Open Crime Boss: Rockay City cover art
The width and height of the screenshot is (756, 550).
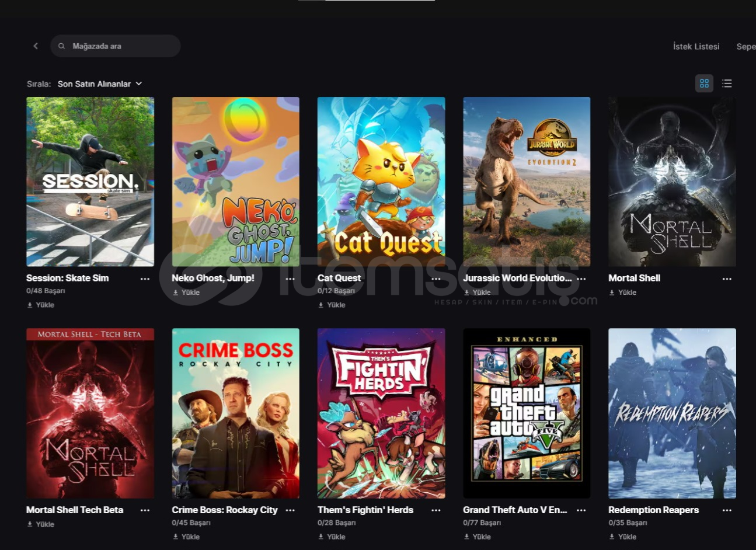236,413
